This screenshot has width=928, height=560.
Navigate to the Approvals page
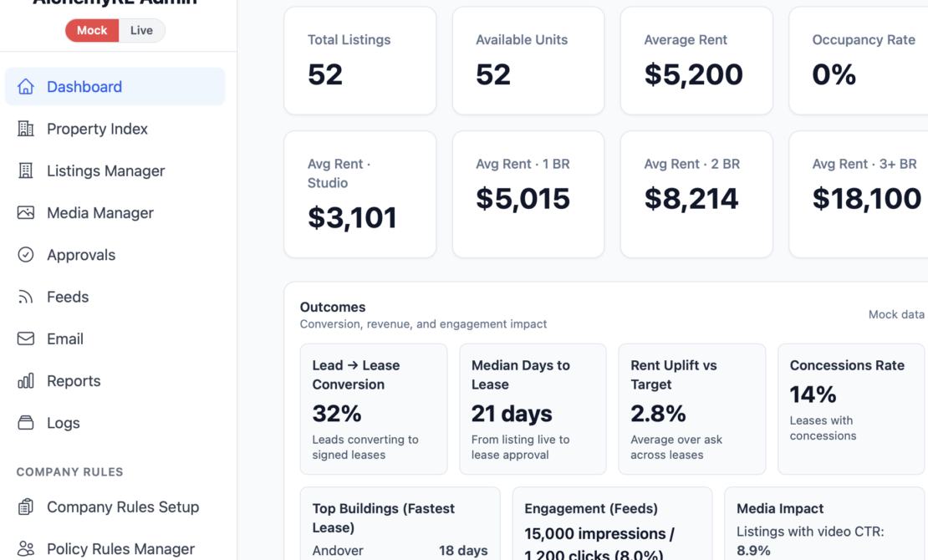tap(81, 255)
